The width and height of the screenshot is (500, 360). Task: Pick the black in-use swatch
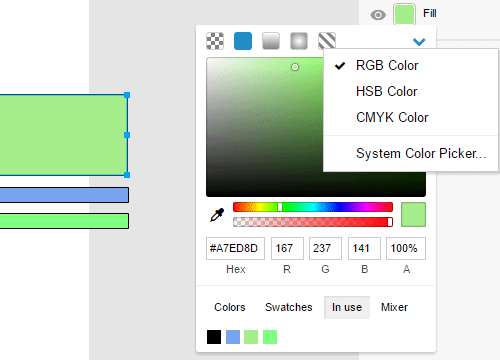tap(214, 337)
